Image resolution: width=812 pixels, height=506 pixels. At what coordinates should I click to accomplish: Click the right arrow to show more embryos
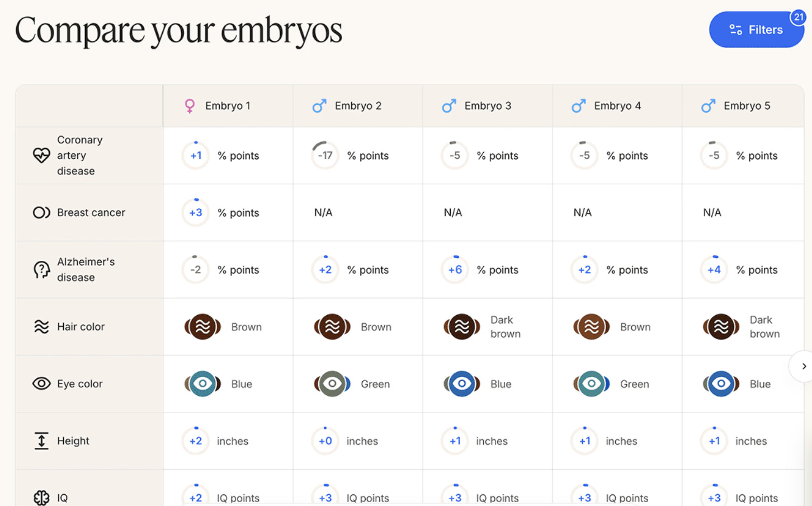tap(804, 366)
